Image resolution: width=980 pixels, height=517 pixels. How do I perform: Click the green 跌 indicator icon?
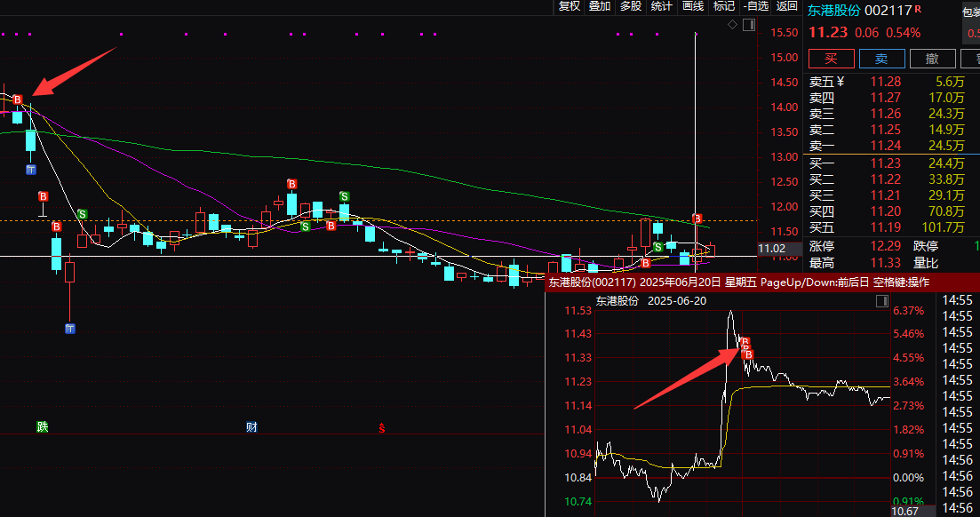43,427
